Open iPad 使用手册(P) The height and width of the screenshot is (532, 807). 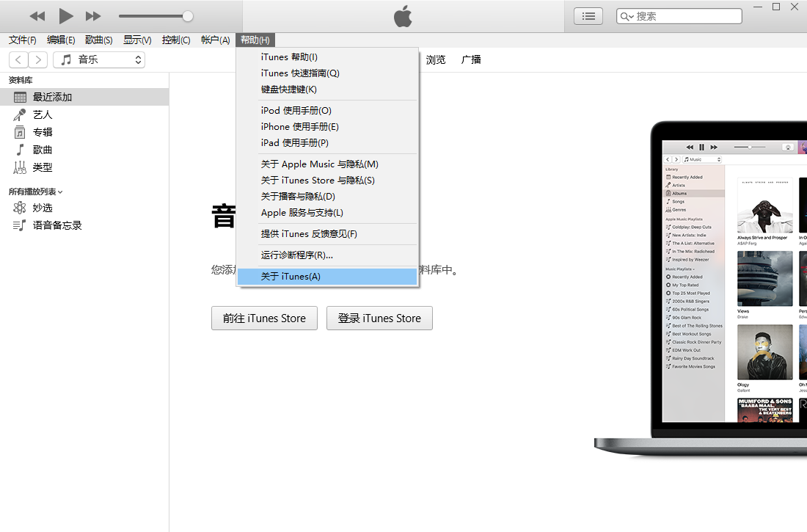[x=327, y=142]
